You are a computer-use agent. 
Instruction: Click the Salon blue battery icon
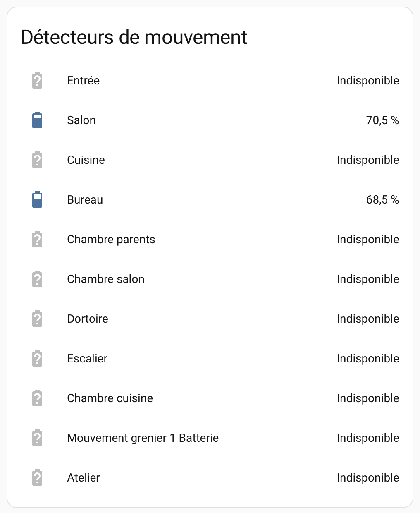coord(37,120)
